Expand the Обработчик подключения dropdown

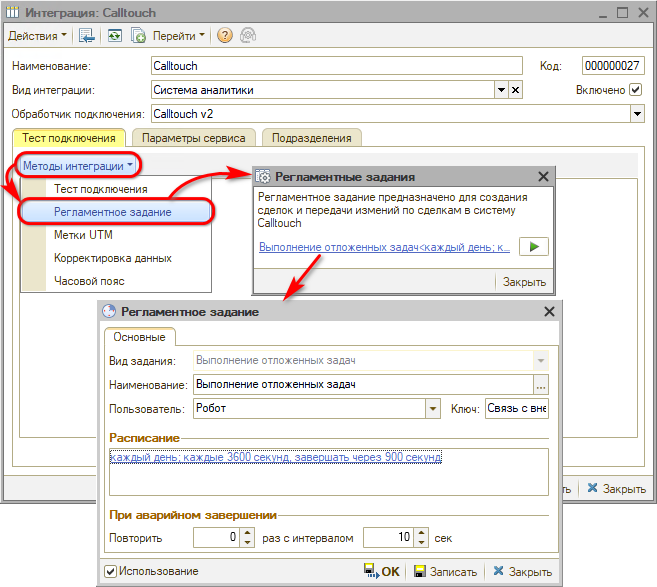point(637,114)
